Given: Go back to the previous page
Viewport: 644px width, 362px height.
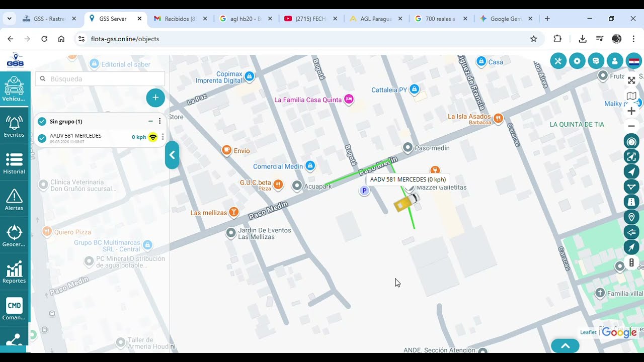Looking at the screenshot, I should (11, 39).
